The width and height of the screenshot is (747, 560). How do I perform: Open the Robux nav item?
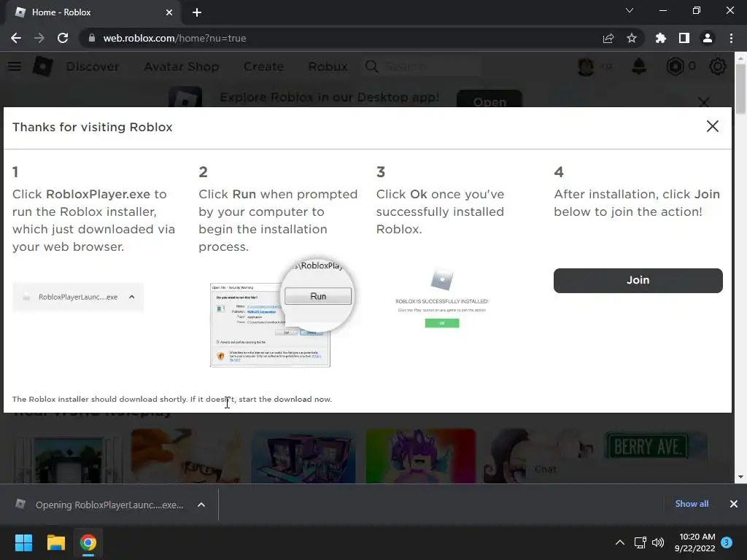(328, 66)
